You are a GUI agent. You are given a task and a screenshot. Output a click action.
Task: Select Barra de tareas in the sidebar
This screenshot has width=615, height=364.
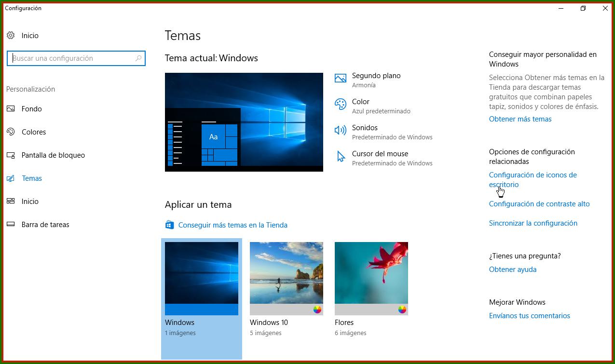pos(46,224)
